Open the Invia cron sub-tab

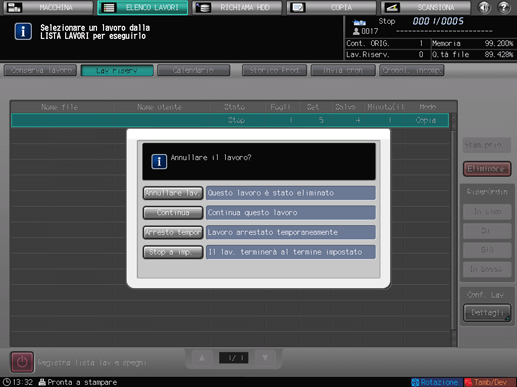pyautogui.click(x=343, y=70)
